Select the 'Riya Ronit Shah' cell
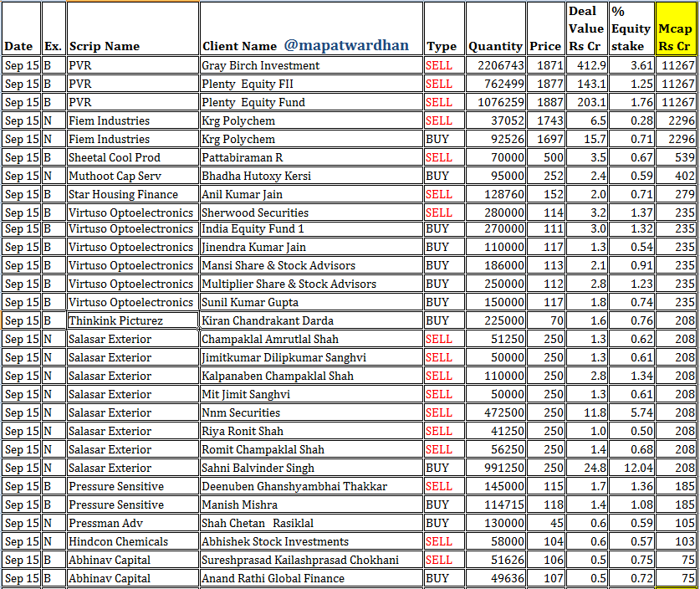The image size is (700, 589). (x=312, y=431)
